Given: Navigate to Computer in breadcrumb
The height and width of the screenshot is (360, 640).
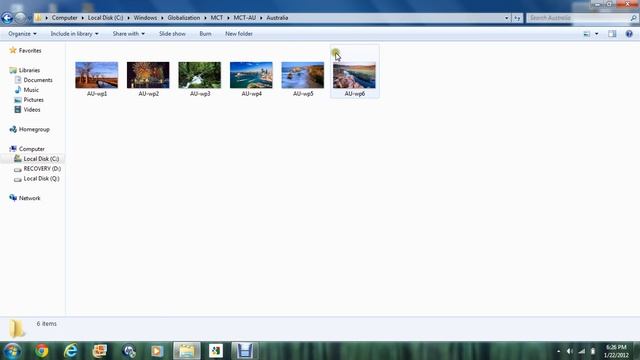Looking at the screenshot, I should (64, 18).
